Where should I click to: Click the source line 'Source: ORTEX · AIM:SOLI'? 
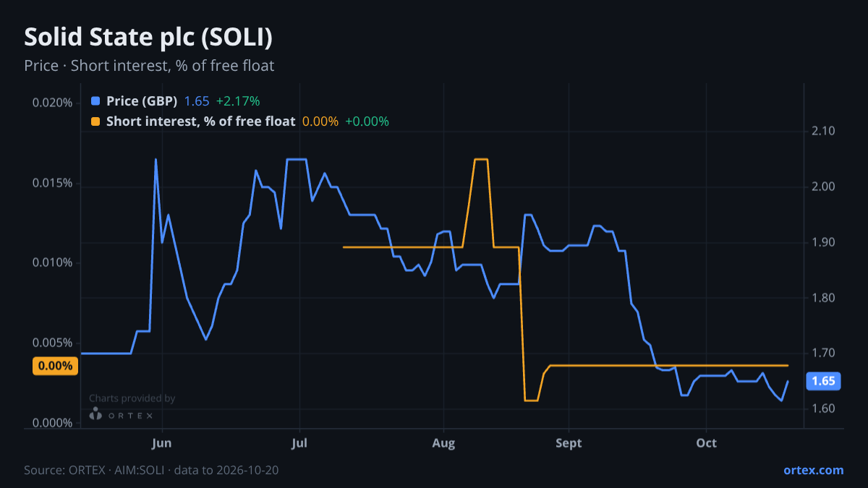pyautogui.click(x=95, y=470)
